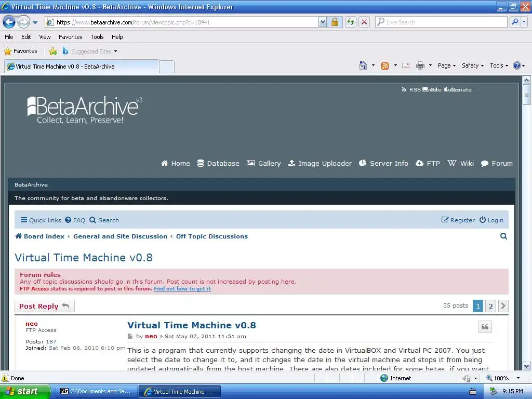Click the topic search magnifier icon
Screen dimensions: 532x399
tap(503, 236)
